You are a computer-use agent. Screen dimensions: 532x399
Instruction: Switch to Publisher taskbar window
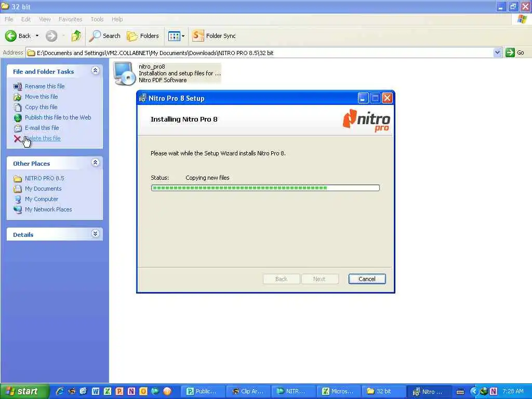click(203, 392)
